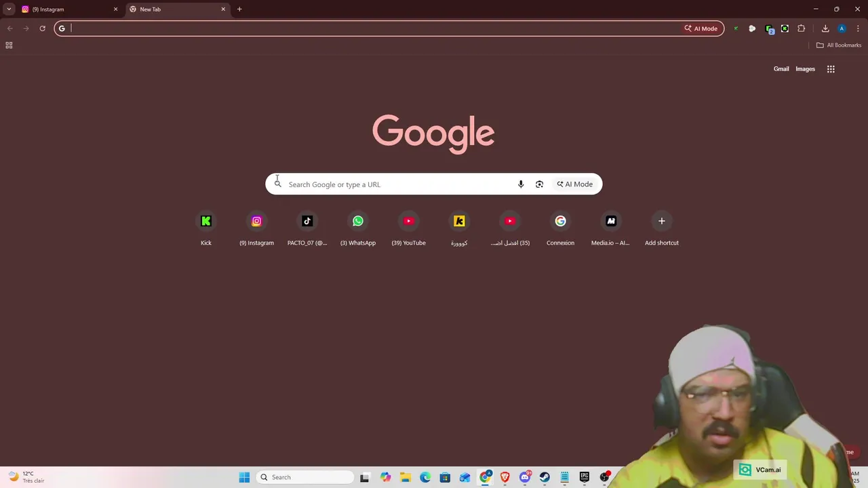Image resolution: width=868 pixels, height=488 pixels.
Task: Open Task View from the taskbar
Action: pyautogui.click(x=364, y=477)
